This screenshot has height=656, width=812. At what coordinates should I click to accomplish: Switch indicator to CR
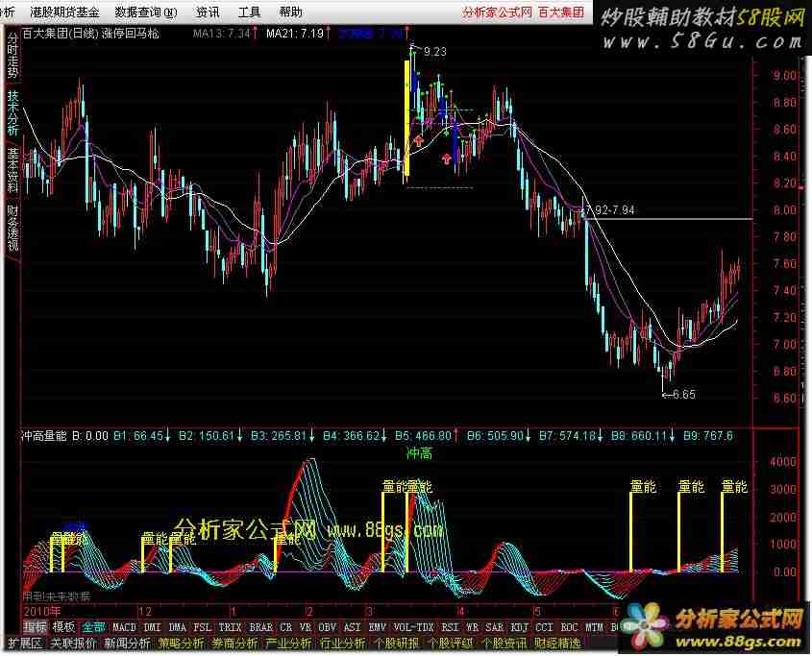pyautogui.click(x=285, y=627)
